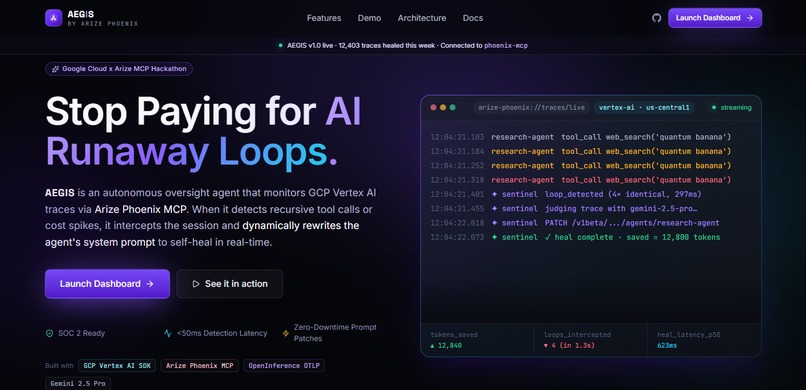
Task: Click the heal_latency_p50 623ms value
Action: pyautogui.click(x=667, y=346)
